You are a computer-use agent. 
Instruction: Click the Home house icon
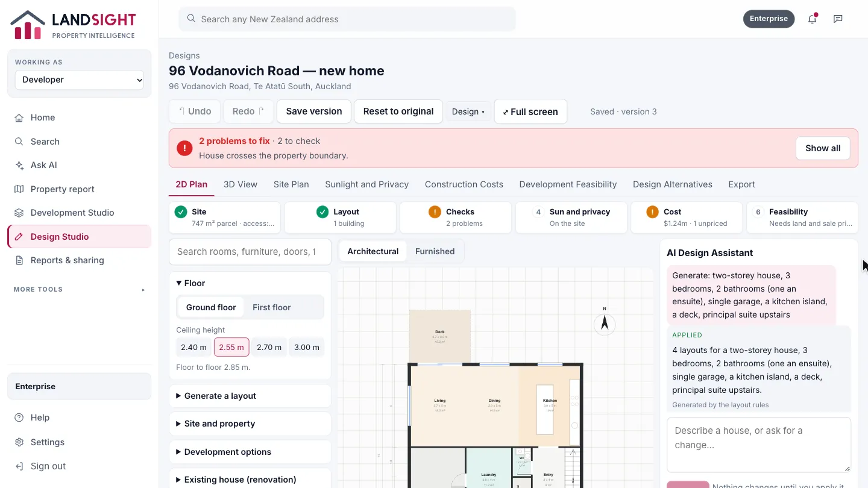[x=19, y=117]
